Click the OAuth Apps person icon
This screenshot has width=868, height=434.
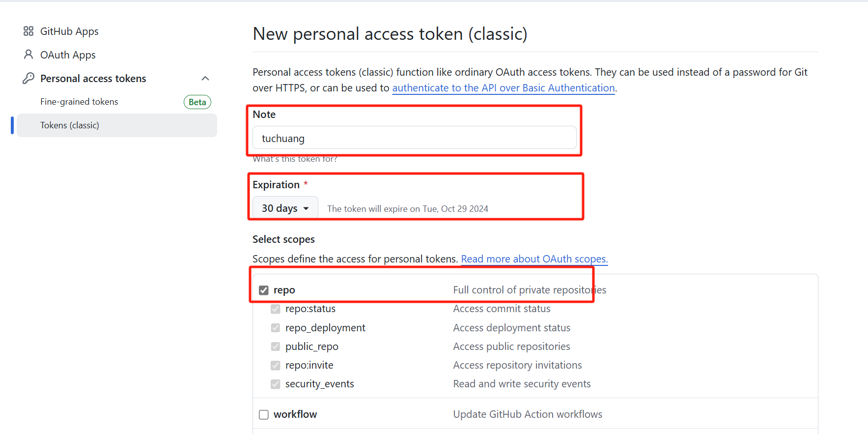point(28,55)
